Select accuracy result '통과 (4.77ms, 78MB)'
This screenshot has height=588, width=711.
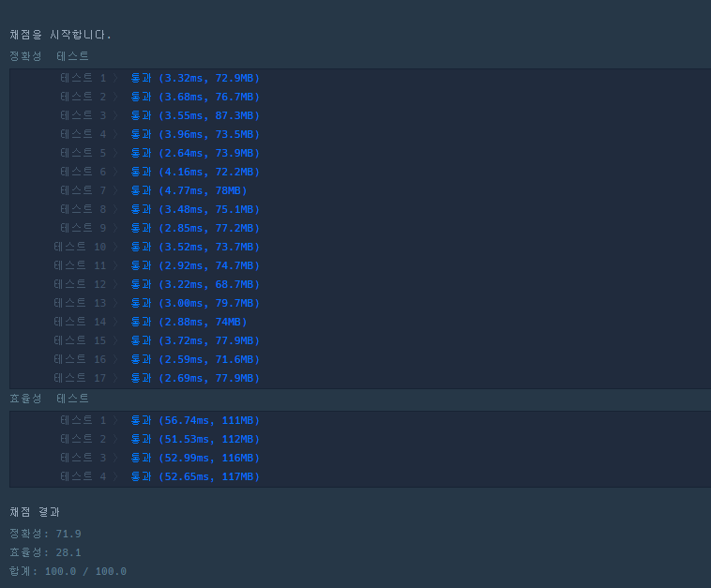189,190
